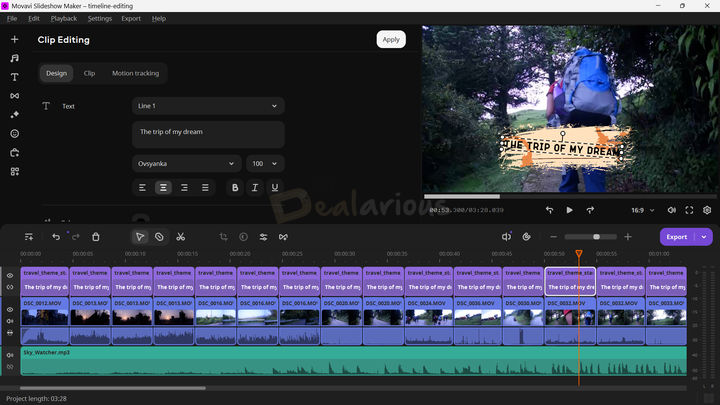Select the ripple/disable tool next to pointer
This screenshot has width=720, height=405.
(x=159, y=237)
